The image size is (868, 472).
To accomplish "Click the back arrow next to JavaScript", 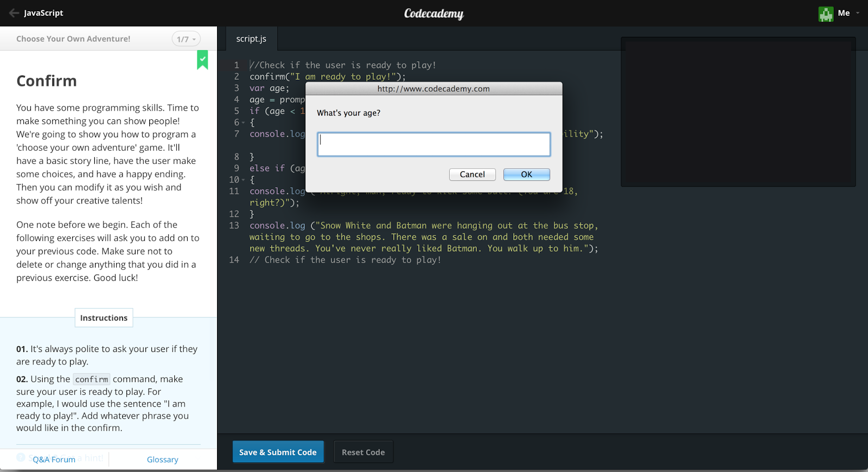I will [14, 13].
